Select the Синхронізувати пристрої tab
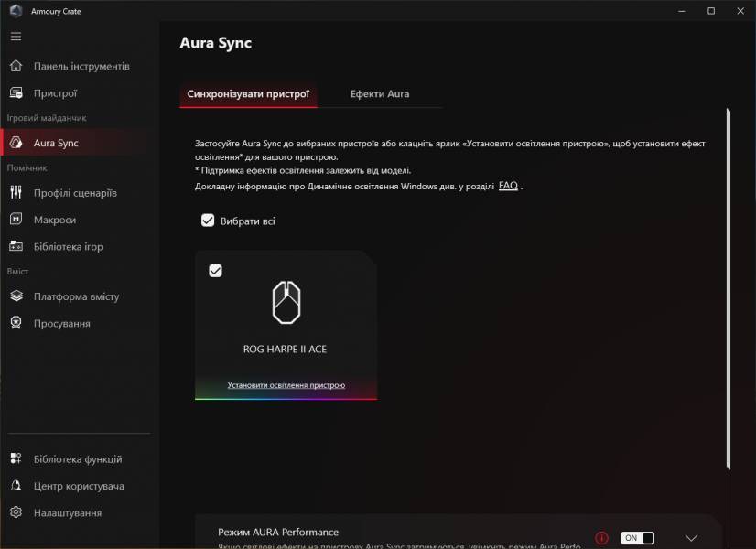 [x=248, y=94]
